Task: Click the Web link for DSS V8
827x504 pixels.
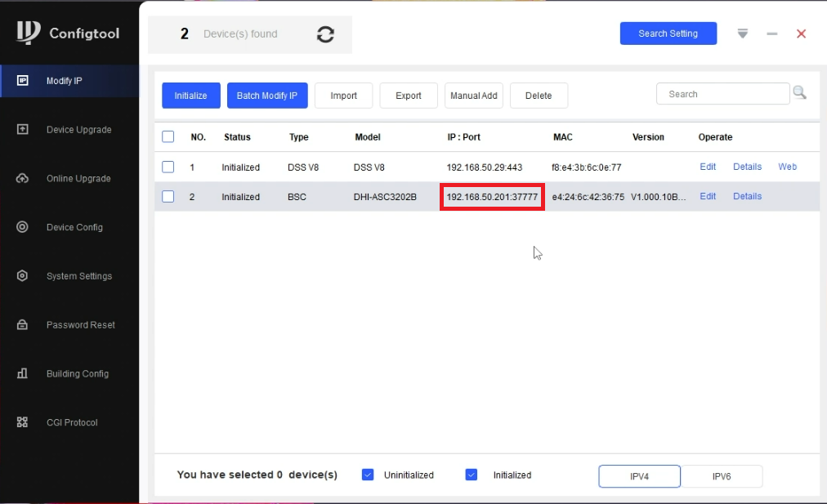Action: click(x=787, y=167)
